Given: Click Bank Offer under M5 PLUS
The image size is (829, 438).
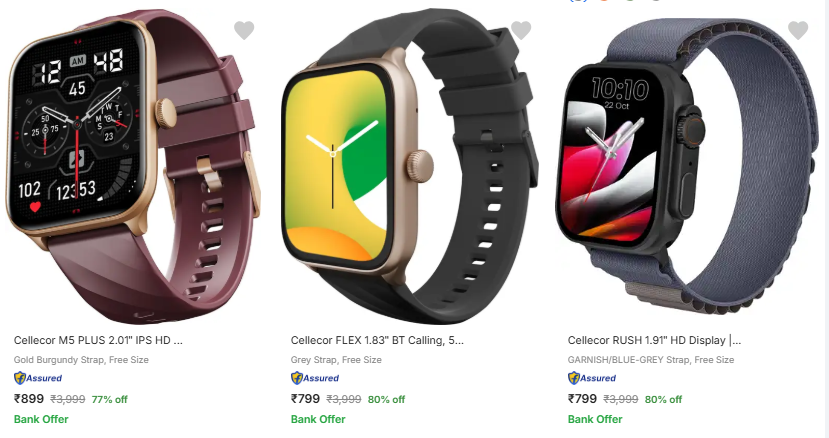Looking at the screenshot, I should 41,419.
